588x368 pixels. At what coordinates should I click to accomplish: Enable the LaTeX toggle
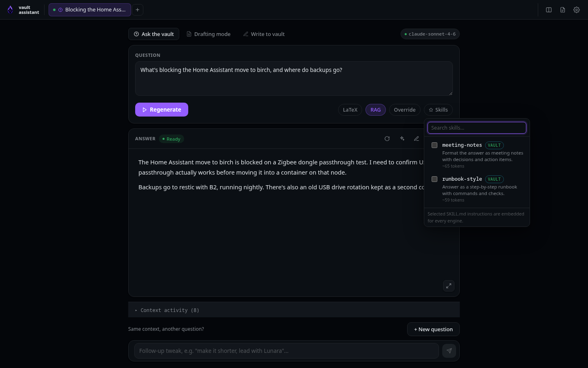click(x=350, y=110)
